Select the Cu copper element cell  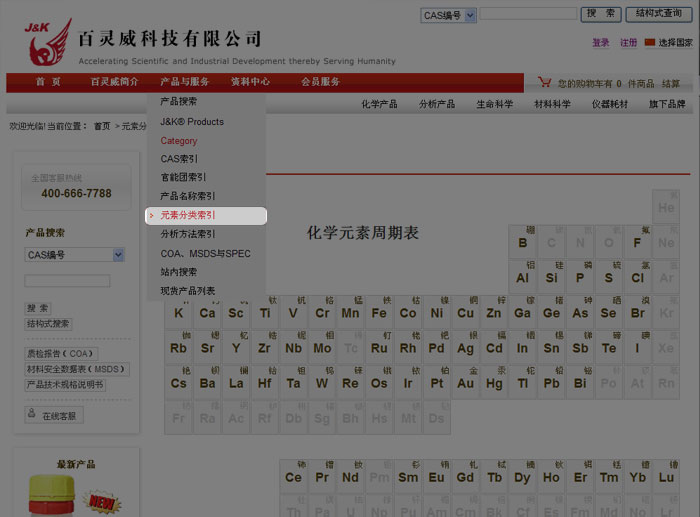click(x=465, y=312)
